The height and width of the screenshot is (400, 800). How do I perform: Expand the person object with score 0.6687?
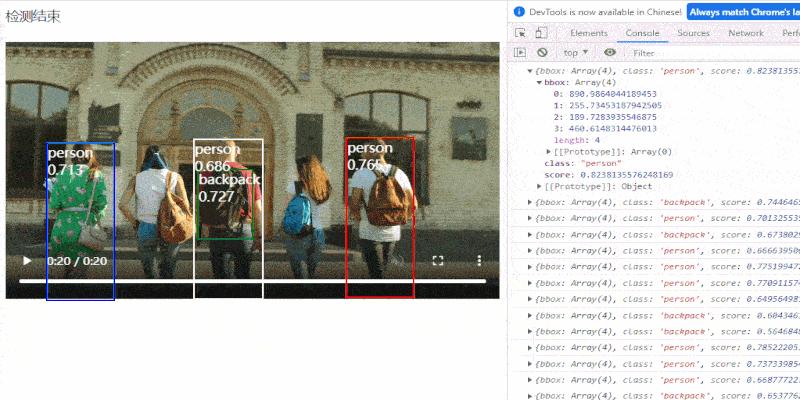tap(530, 380)
